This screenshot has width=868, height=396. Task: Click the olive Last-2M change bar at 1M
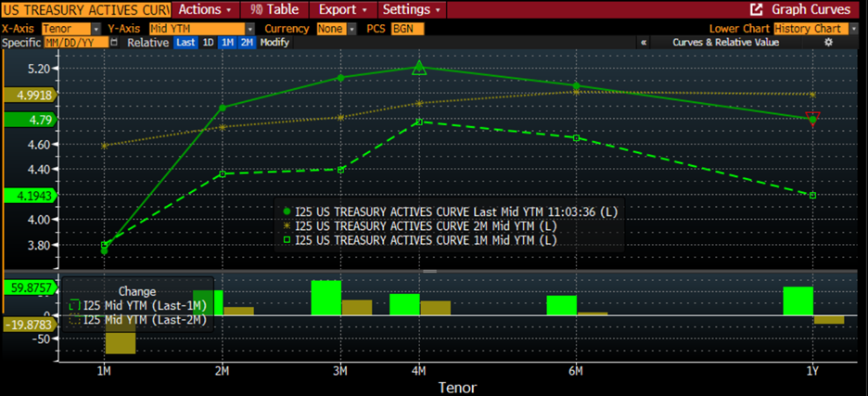(121, 335)
